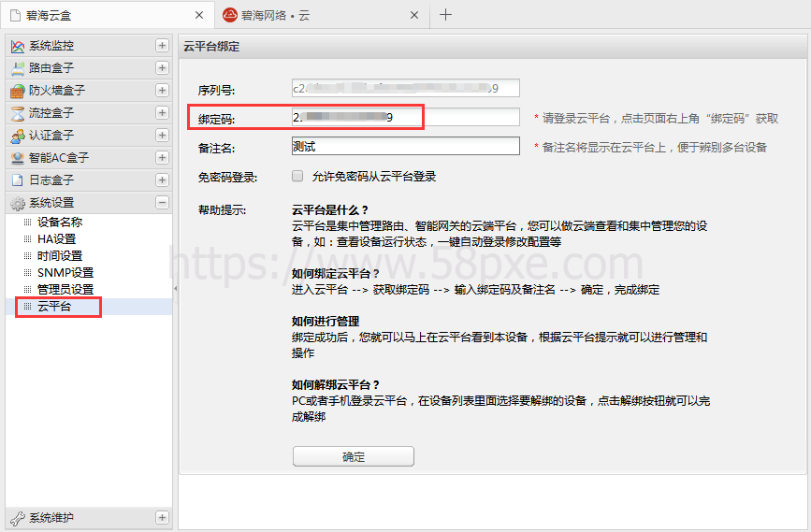The height and width of the screenshot is (532, 811).
Task: Click the 绑定码 input field
Action: coord(406,118)
